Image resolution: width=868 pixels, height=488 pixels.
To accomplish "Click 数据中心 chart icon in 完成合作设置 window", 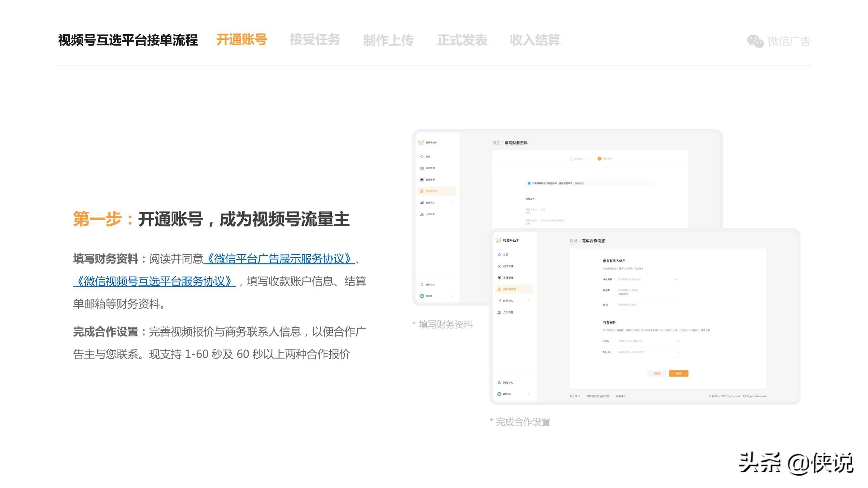I will [499, 301].
